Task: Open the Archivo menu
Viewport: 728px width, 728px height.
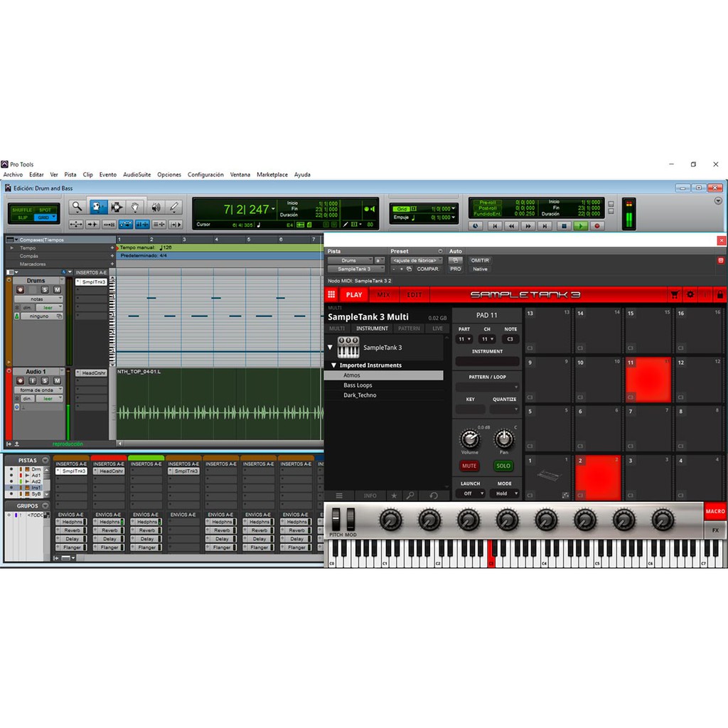Action: pyautogui.click(x=13, y=175)
